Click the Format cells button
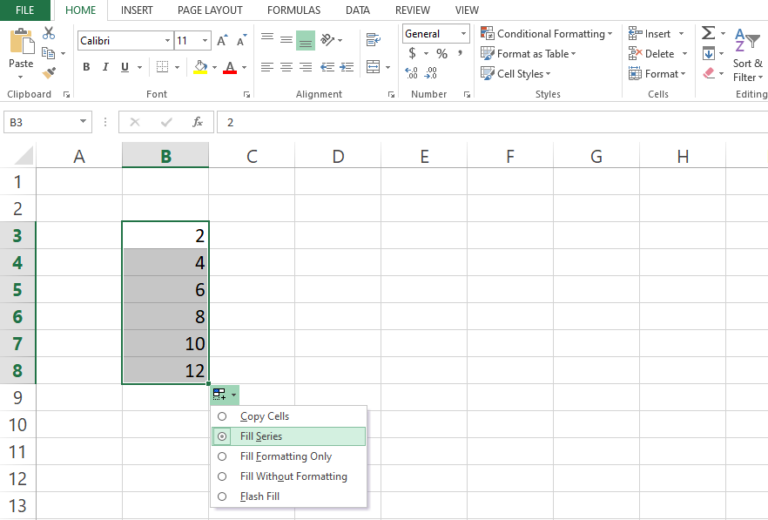 657,73
